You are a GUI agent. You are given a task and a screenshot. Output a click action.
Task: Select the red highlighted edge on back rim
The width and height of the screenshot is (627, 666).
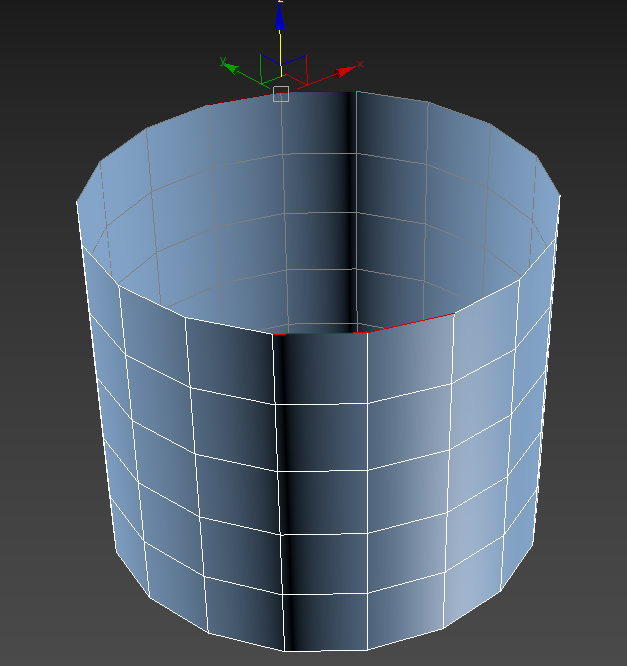click(240, 99)
